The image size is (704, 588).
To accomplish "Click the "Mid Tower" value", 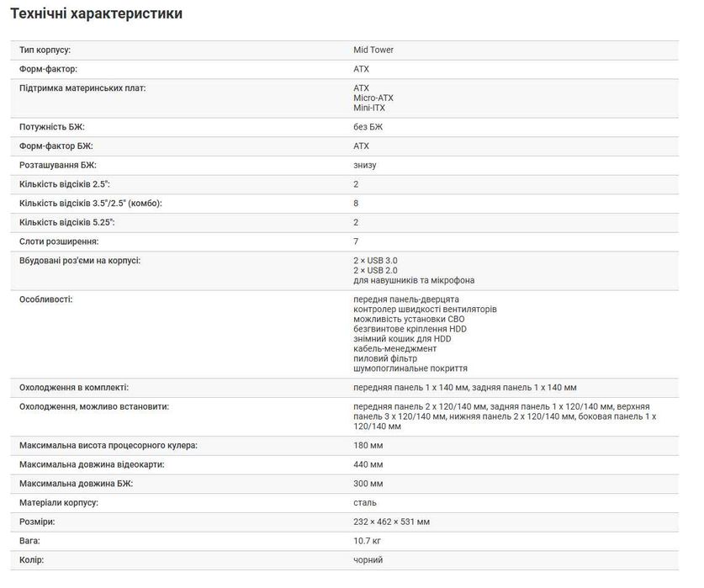I will (x=373, y=50).
